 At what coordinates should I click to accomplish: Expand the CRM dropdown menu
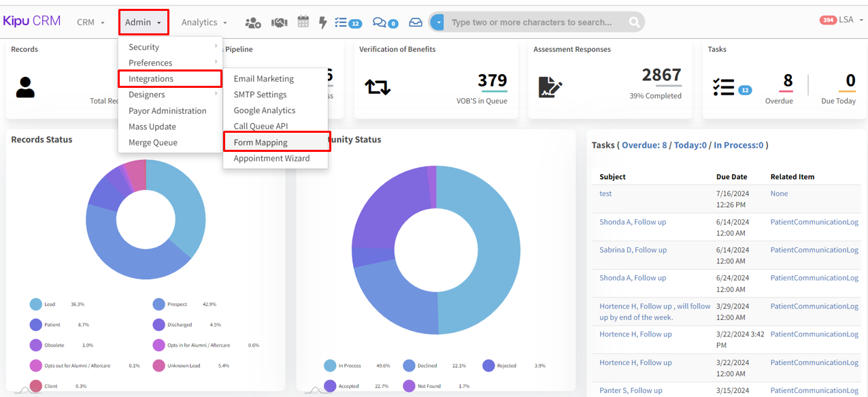(90, 22)
